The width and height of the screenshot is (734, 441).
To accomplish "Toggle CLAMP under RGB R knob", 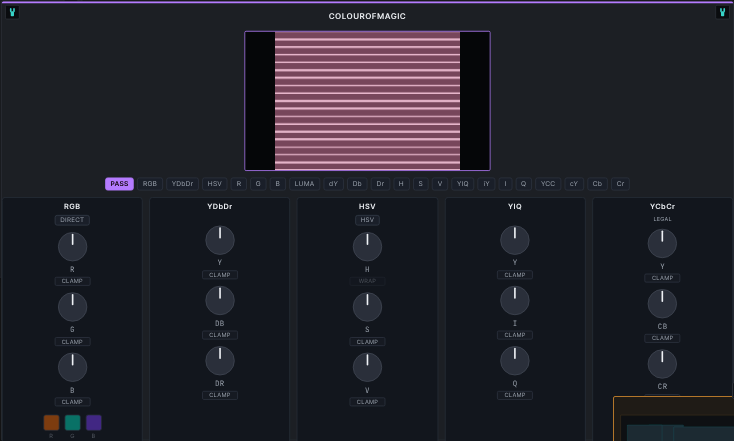I will pos(72,281).
